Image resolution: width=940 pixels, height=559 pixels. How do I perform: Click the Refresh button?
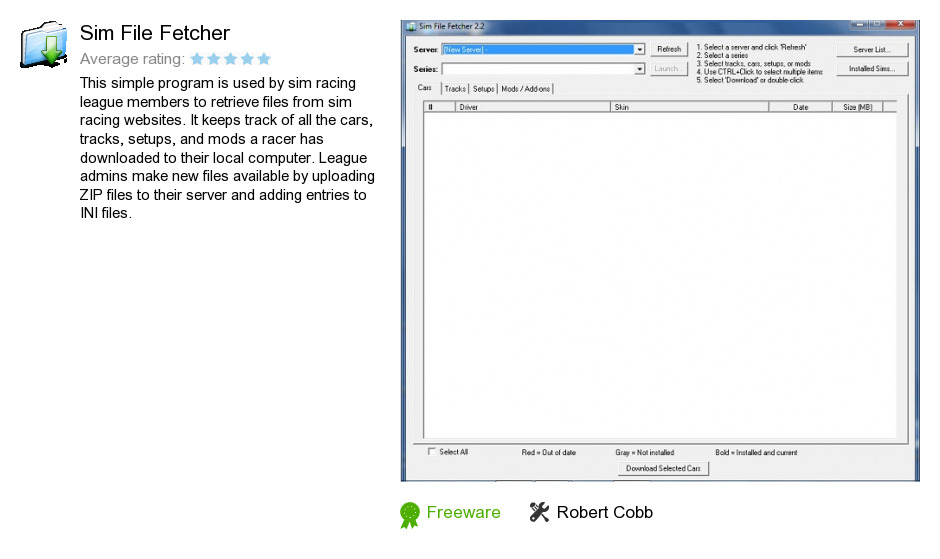[x=669, y=49]
